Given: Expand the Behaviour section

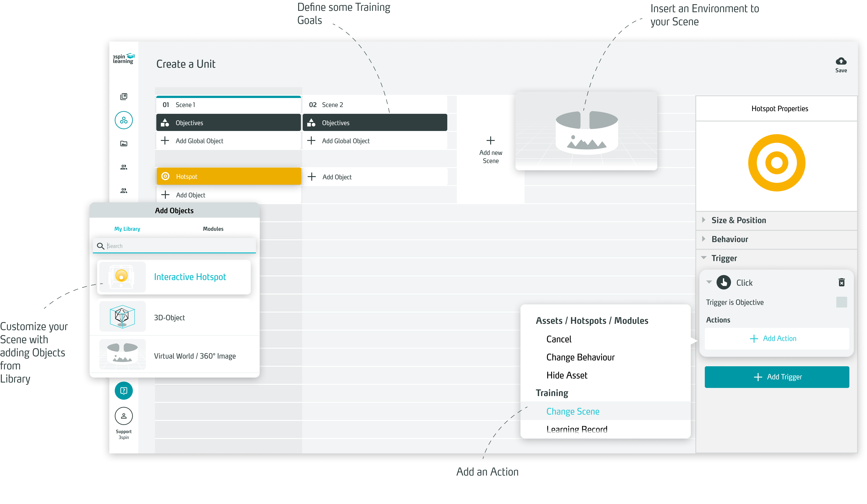Looking at the screenshot, I should click(729, 239).
